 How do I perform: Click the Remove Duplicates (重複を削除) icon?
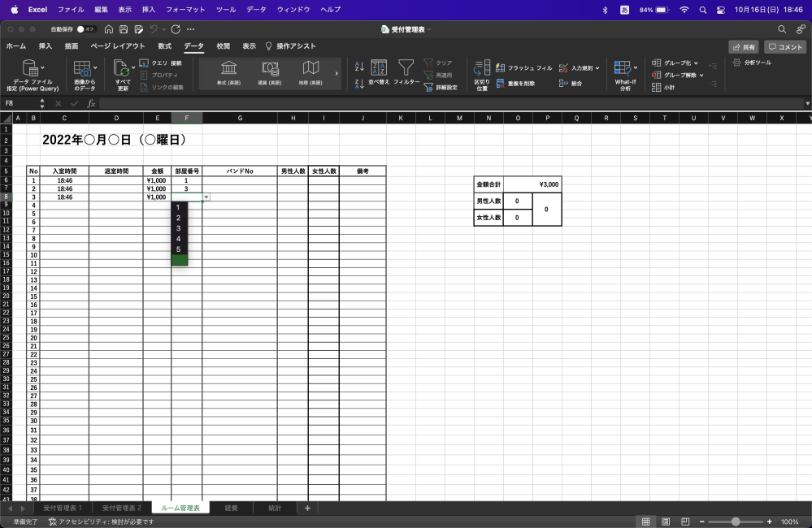click(x=501, y=83)
